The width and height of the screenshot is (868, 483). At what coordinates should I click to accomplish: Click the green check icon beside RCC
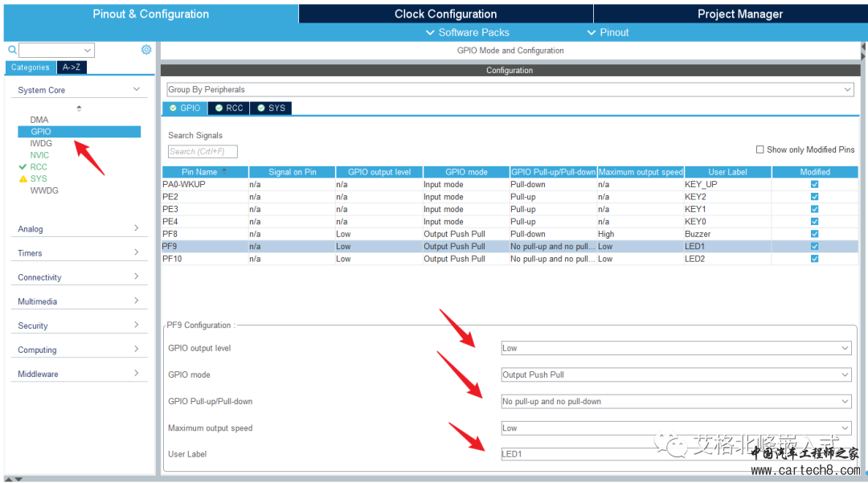pos(23,166)
